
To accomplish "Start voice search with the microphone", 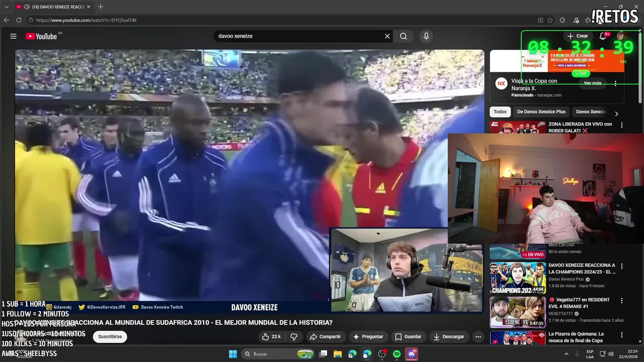I will [x=426, y=36].
